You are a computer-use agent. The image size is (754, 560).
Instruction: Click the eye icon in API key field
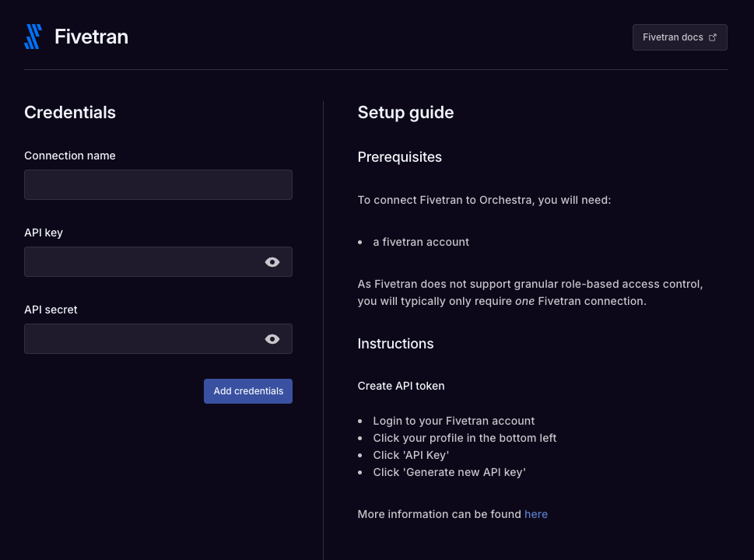[272, 261]
